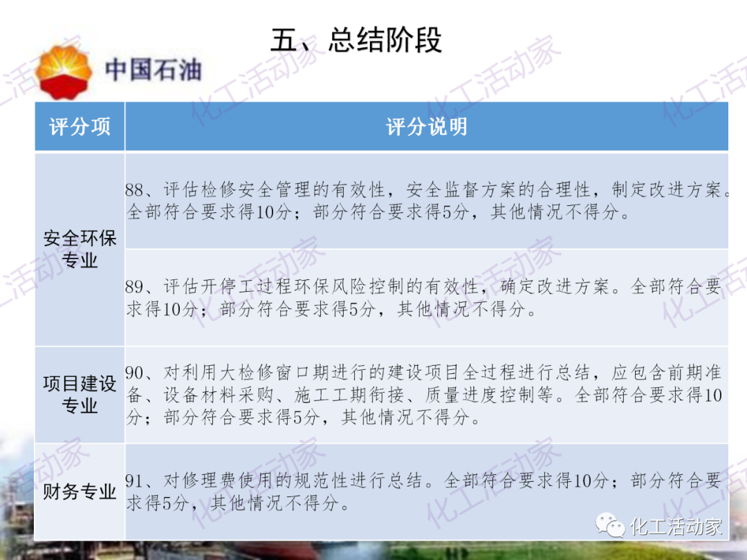This screenshot has height=560, width=747.
Task: Select the 项目建设专业 category cell
Action: click(x=80, y=395)
